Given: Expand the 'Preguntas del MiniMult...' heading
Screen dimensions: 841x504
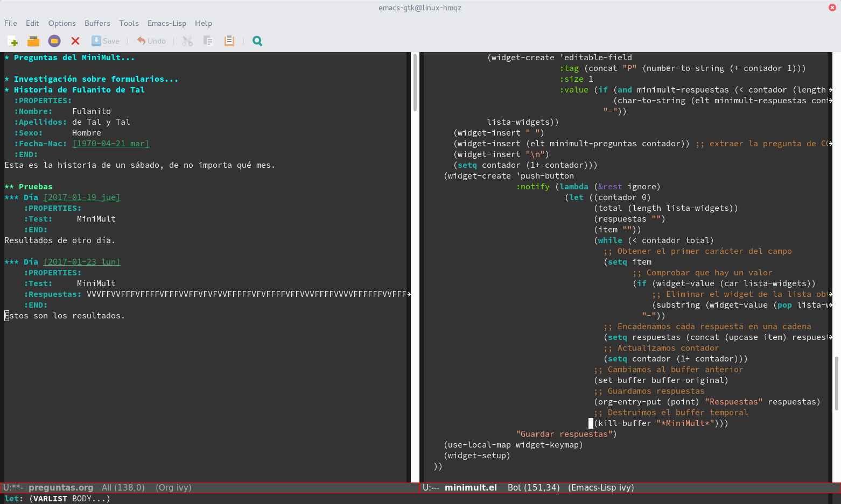Looking at the screenshot, I should [69, 58].
